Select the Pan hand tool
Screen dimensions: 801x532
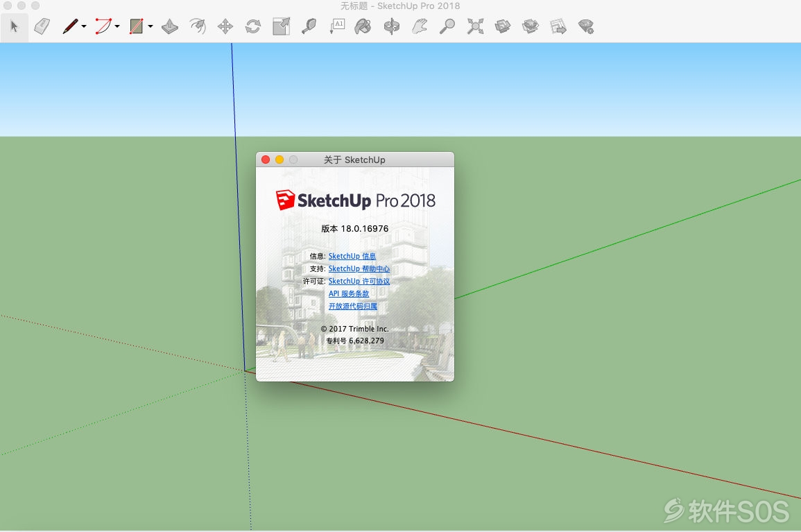[420, 26]
